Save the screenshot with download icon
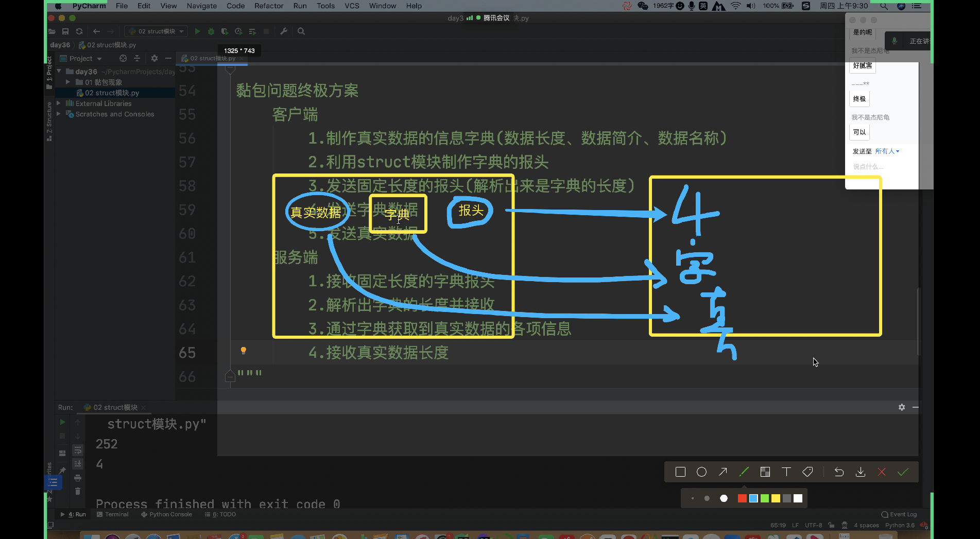Viewport: 980px width, 539px height. 861,472
